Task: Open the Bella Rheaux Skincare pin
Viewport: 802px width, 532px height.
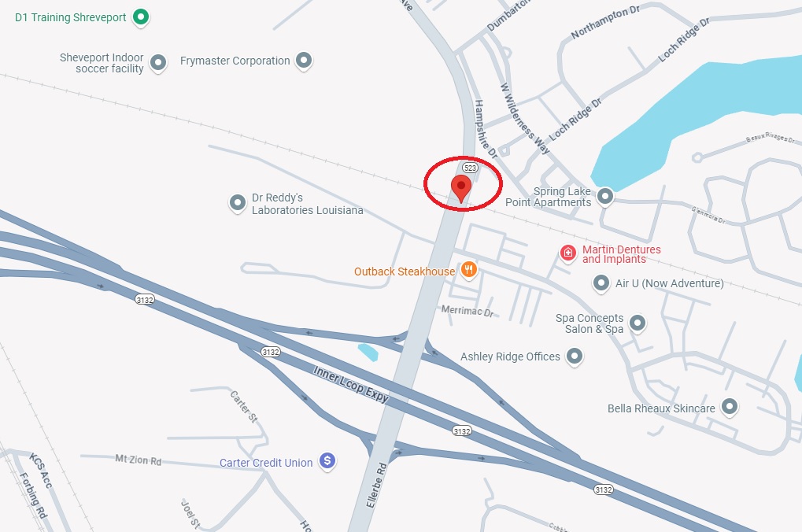Action: [x=730, y=407]
